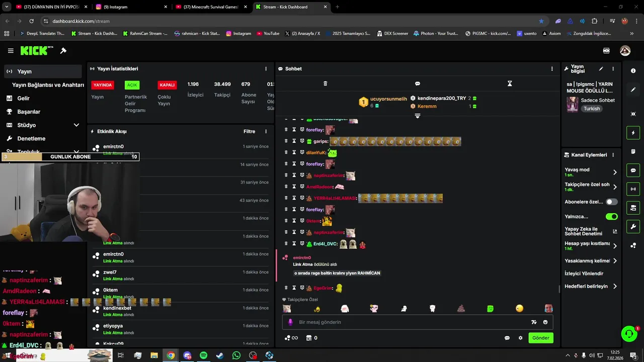Open the profile avatar in the top right
644x362 pixels.
point(625,51)
